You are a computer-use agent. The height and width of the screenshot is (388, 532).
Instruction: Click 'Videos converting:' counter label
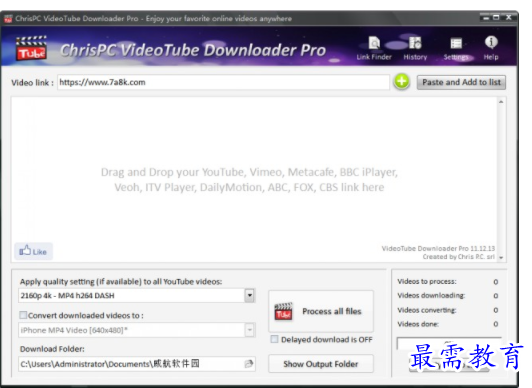427,310
